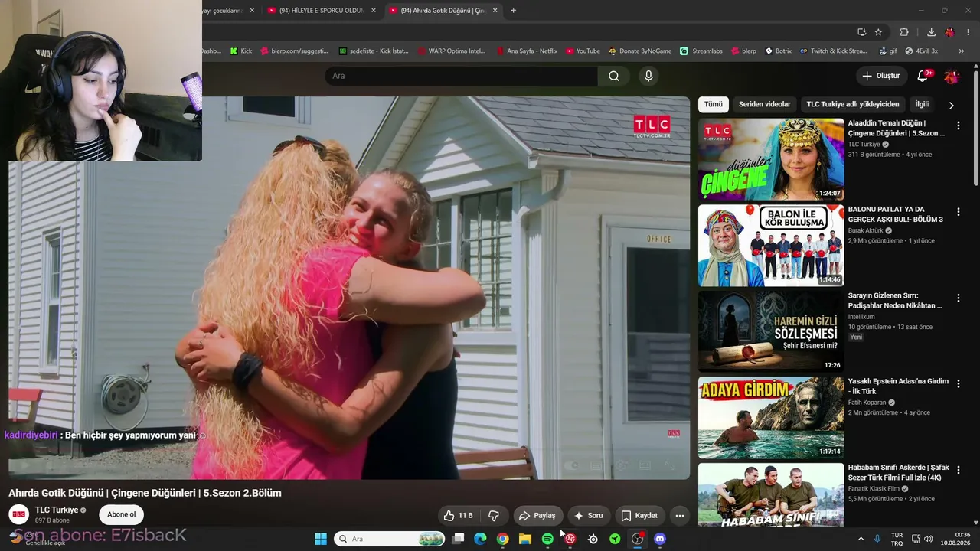980x551 pixels.
Task: Click the YouTube search magnifier button
Action: [x=613, y=76]
